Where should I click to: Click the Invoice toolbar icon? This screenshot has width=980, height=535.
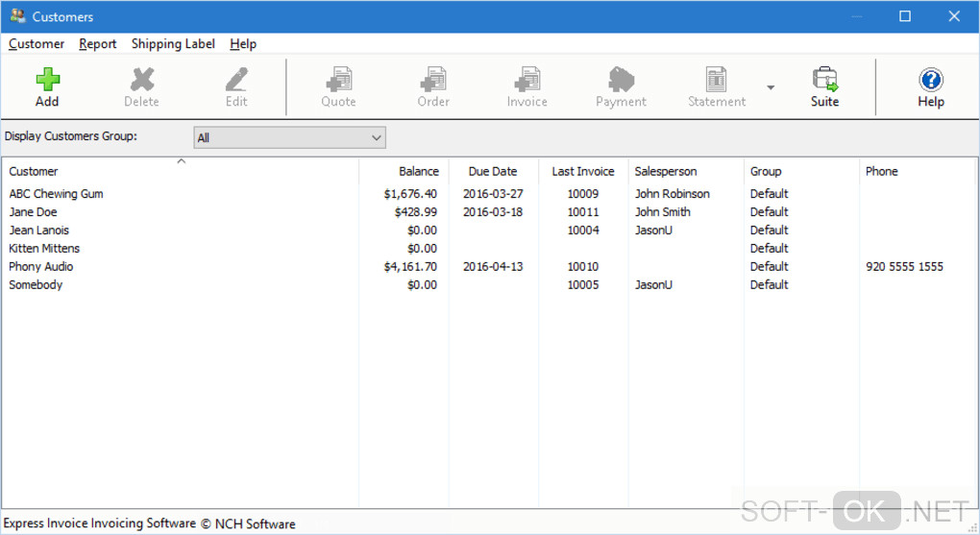pyautogui.click(x=527, y=80)
